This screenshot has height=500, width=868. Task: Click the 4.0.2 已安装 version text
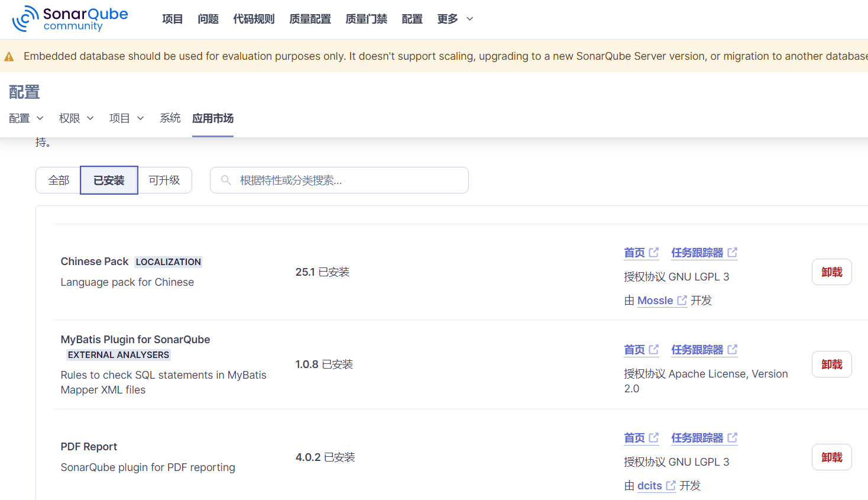(x=325, y=457)
